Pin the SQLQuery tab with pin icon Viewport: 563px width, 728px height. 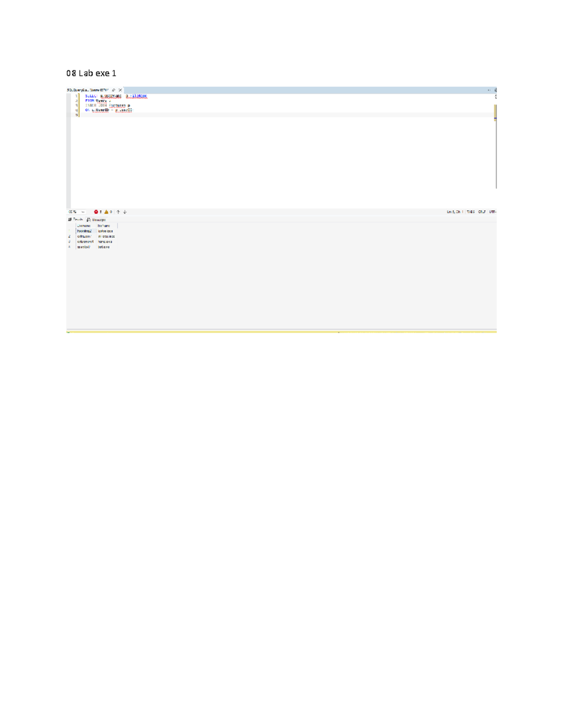tap(114, 90)
